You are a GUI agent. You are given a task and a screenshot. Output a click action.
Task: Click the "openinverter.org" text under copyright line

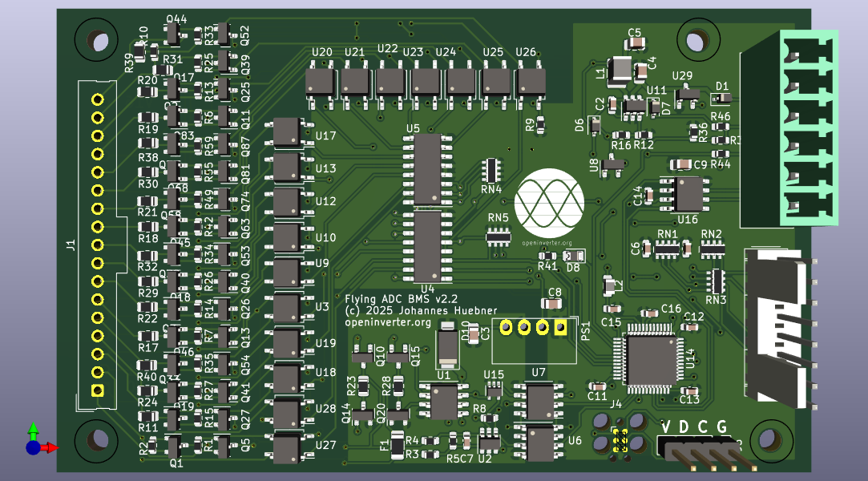(387, 322)
